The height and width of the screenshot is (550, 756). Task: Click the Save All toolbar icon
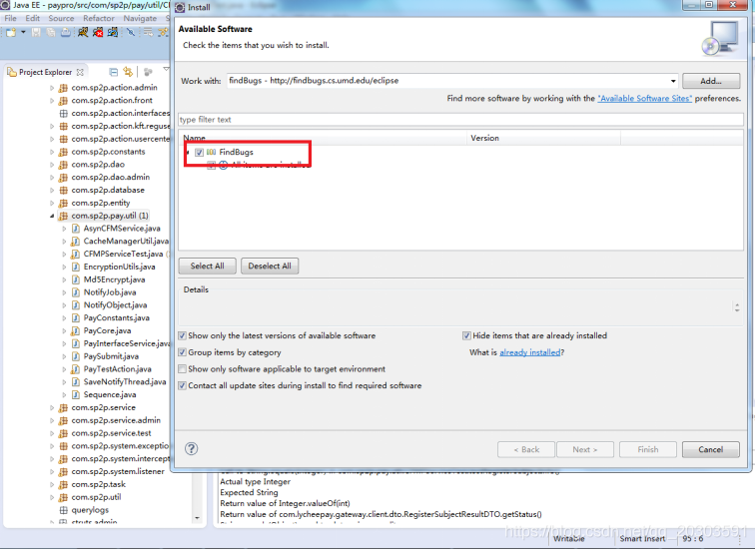(x=51, y=32)
